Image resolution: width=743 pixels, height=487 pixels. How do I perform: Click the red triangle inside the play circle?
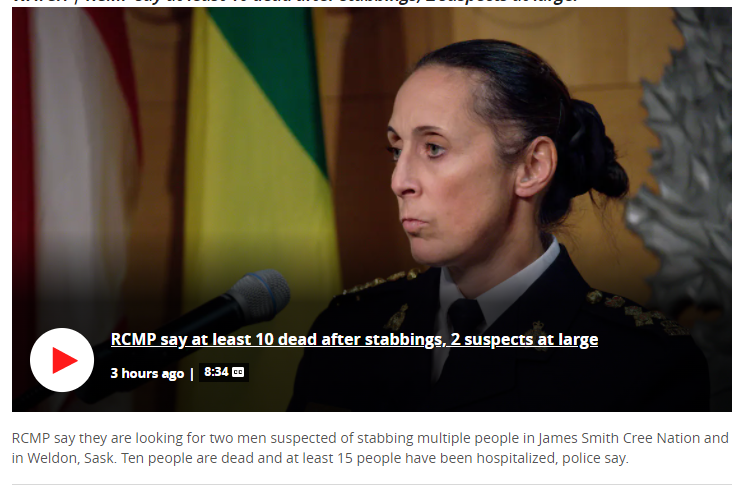tap(64, 360)
